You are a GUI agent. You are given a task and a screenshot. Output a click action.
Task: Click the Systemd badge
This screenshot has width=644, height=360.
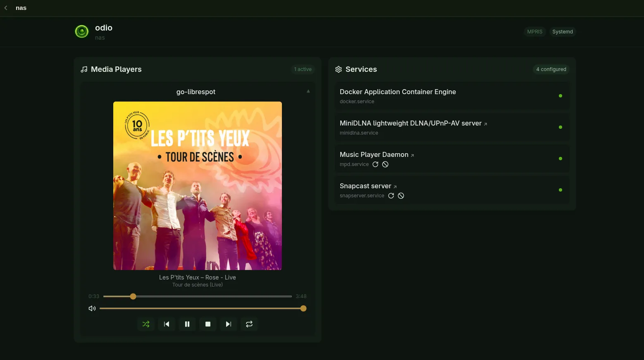(x=563, y=32)
